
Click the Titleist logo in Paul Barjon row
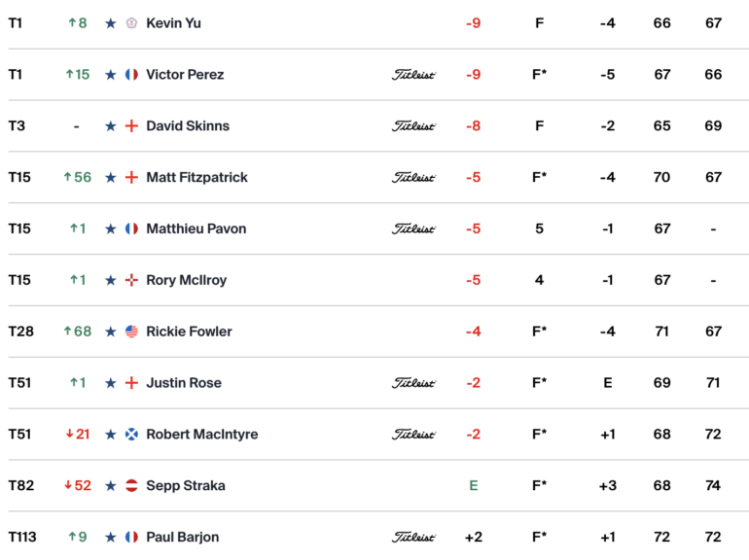413,537
